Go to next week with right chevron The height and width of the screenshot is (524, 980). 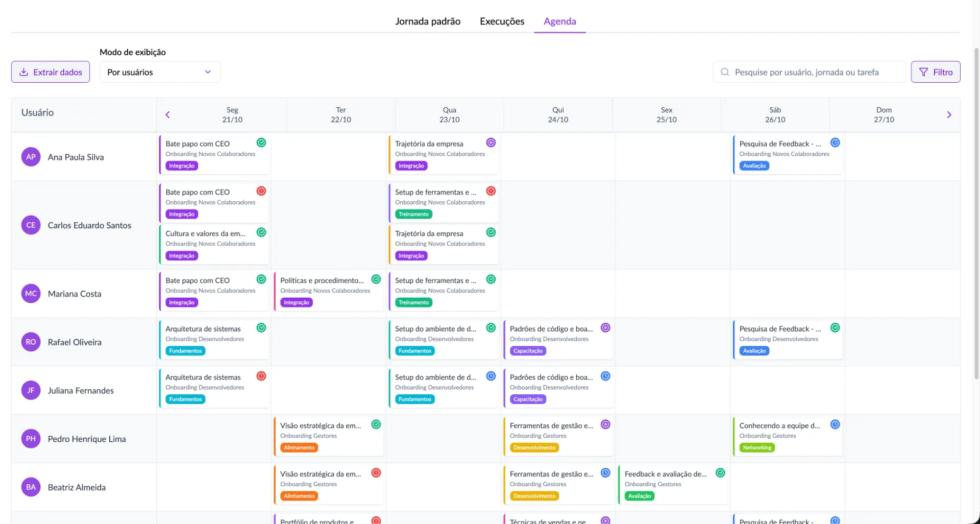click(x=949, y=115)
